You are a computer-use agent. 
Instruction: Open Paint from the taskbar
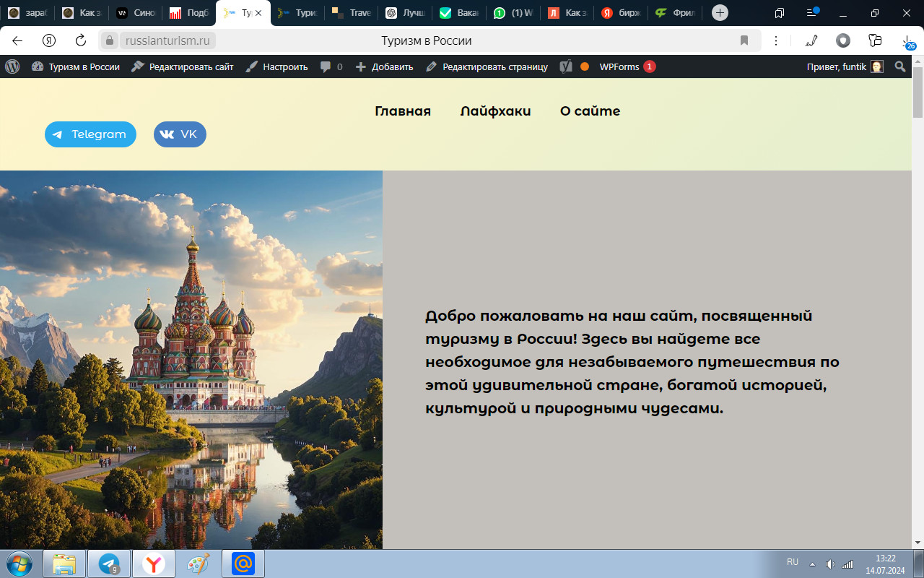tap(198, 564)
